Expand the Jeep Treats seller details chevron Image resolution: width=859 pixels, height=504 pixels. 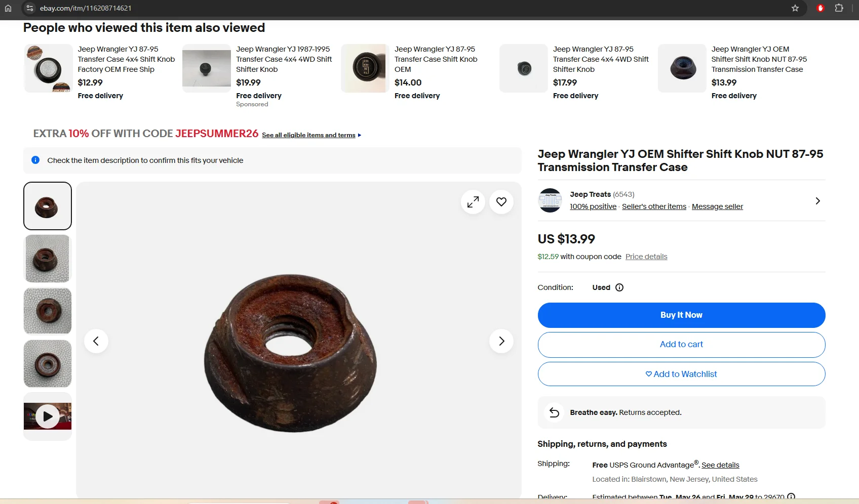click(817, 201)
